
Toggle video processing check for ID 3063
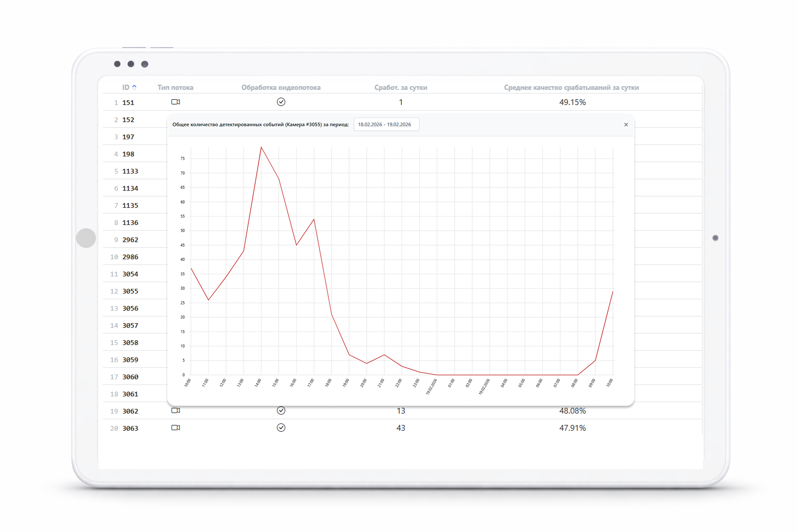[281, 428]
